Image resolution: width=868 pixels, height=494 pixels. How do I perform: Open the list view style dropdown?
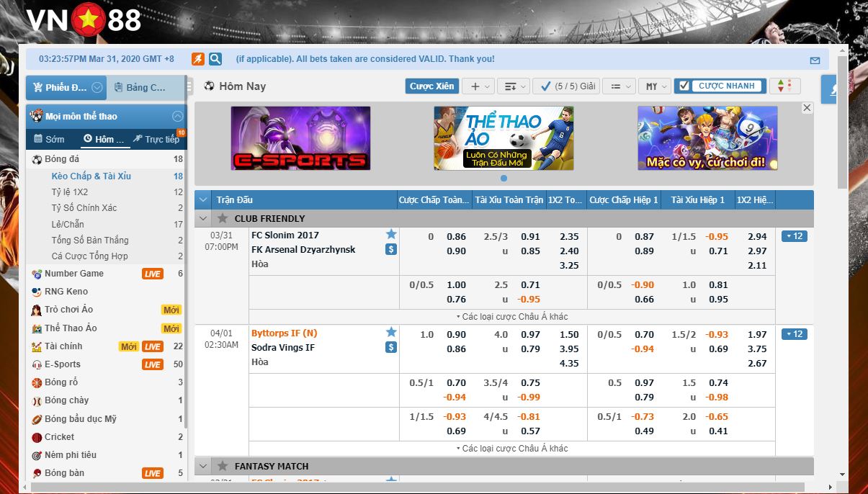619,86
